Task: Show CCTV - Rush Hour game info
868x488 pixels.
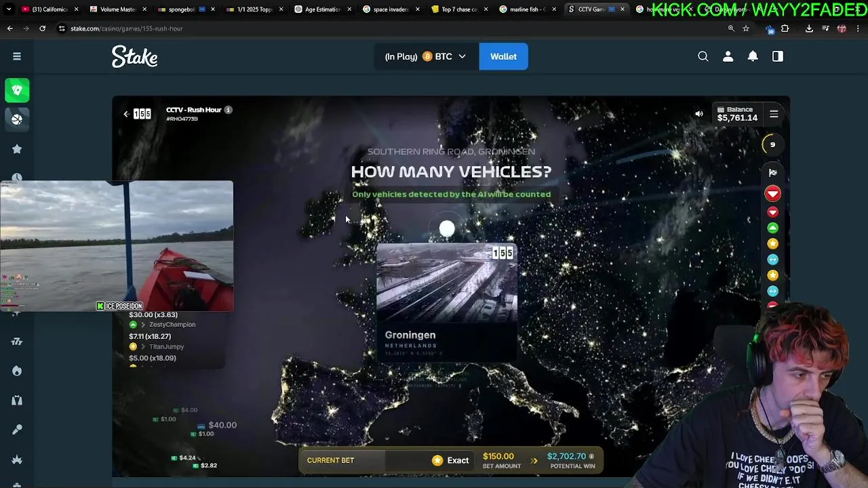Action: coord(229,110)
